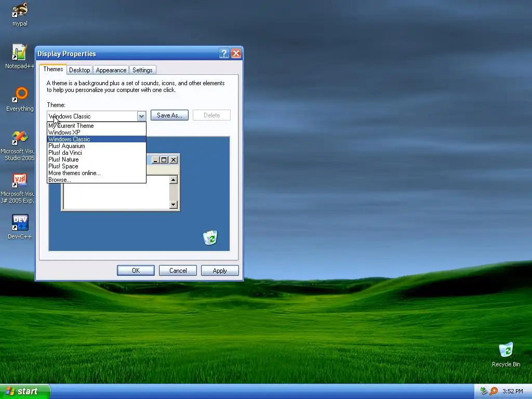Click the clock showing 3:52 PM

point(513,391)
